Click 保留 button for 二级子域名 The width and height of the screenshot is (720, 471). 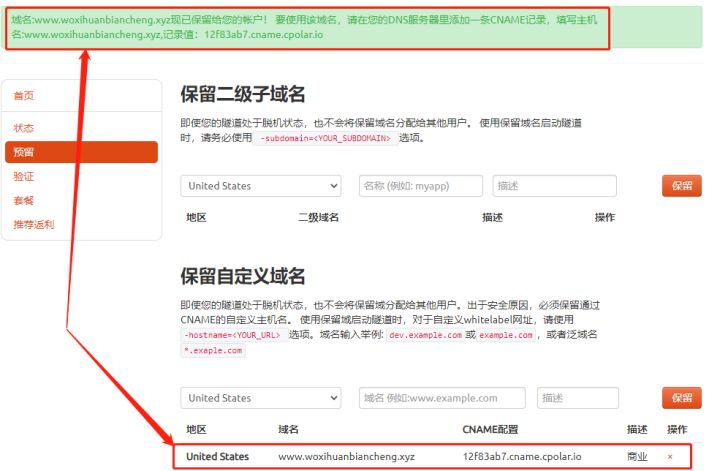[682, 186]
